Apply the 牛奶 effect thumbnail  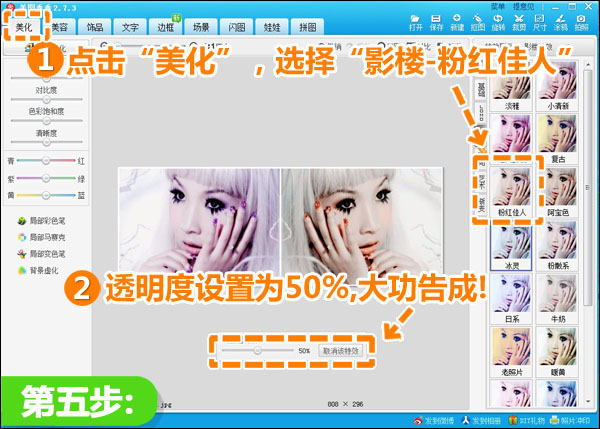coord(557,299)
